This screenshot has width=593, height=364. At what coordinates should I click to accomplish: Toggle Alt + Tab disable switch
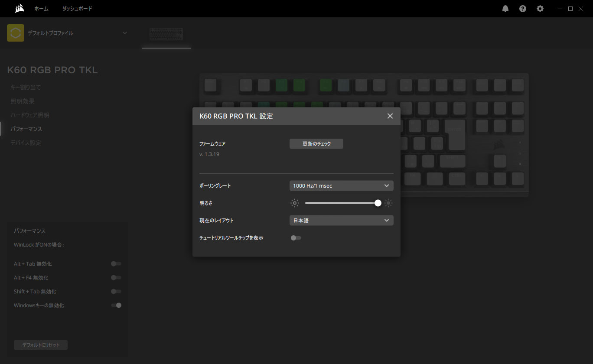116,264
